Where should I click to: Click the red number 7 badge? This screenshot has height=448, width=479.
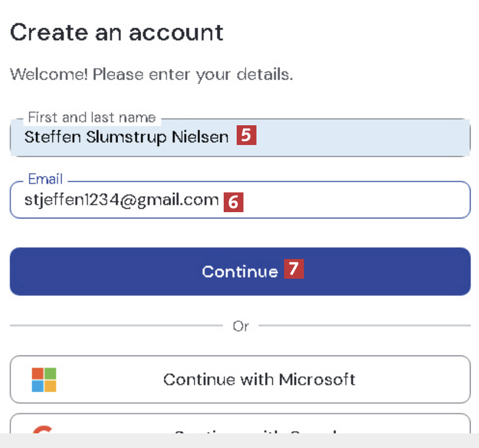click(294, 269)
